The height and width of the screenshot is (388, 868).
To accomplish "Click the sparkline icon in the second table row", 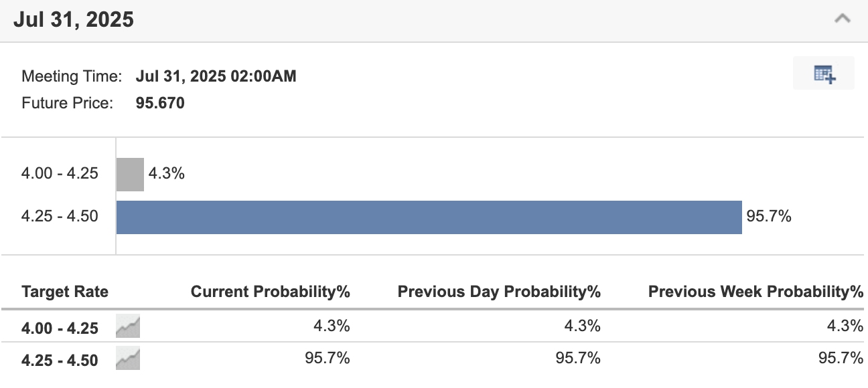I will click(127, 358).
